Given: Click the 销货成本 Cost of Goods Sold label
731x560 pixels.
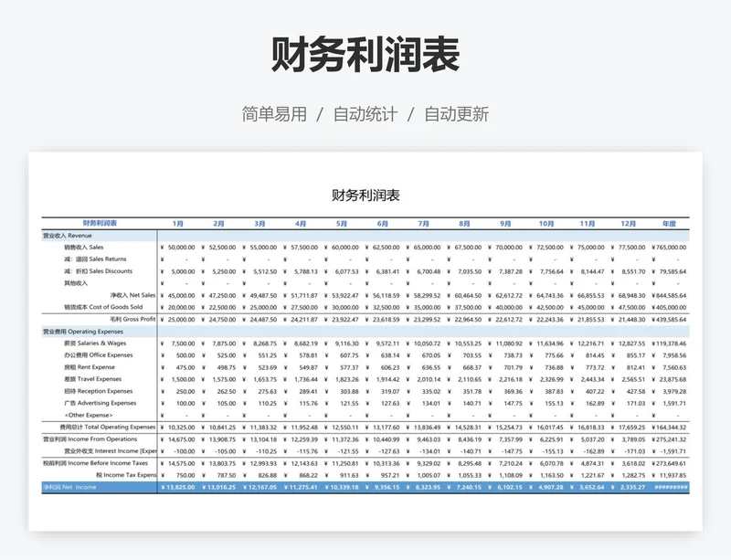Looking at the screenshot, I should (103, 307).
